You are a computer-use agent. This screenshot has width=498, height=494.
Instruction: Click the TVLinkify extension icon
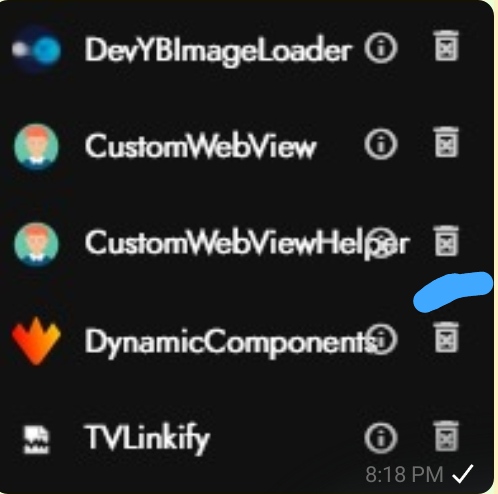coord(36,438)
